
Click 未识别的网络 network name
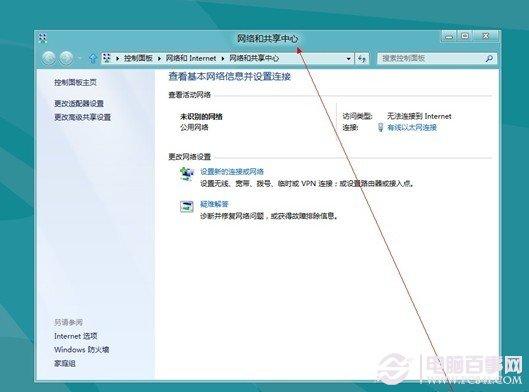pos(201,117)
